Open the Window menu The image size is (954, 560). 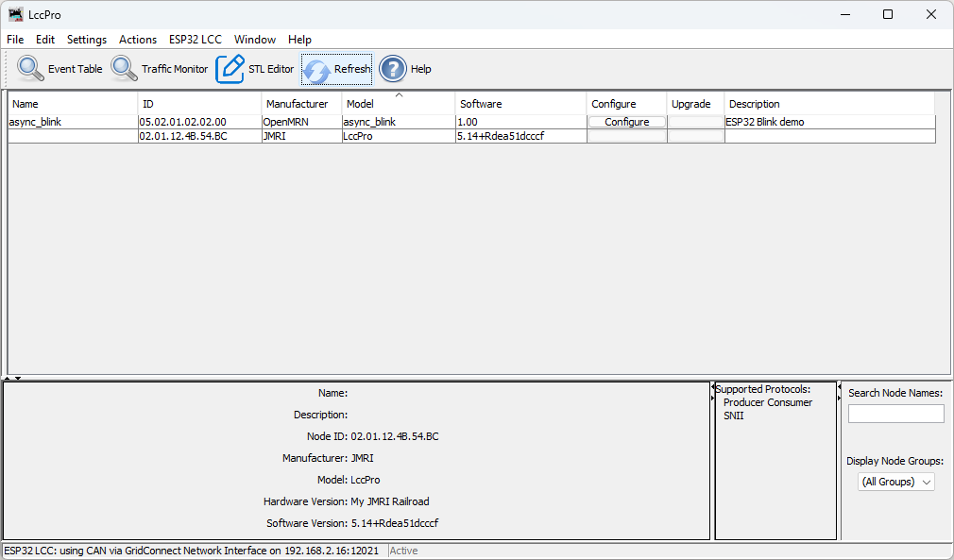pos(254,40)
